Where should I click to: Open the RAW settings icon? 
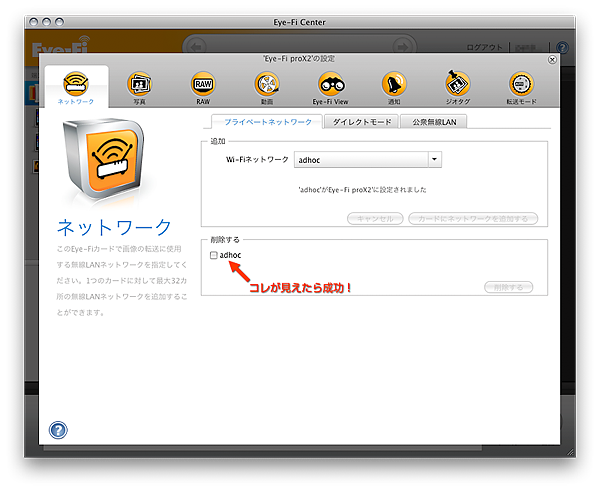[203, 88]
